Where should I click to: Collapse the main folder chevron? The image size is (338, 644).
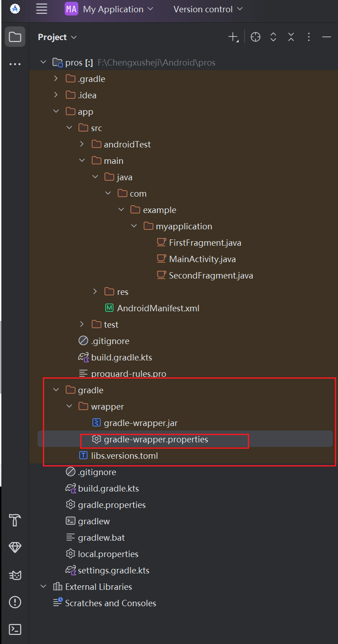coord(82,161)
